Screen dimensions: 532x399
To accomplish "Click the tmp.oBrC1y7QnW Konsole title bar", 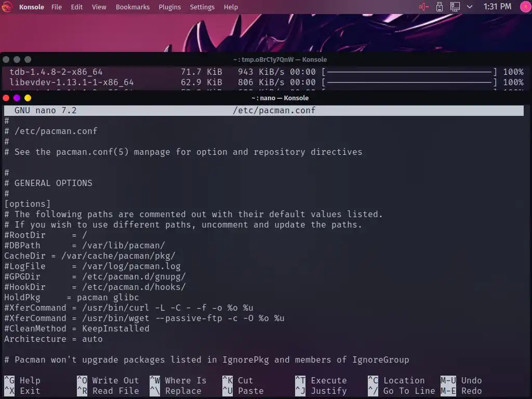I will (280, 59).
